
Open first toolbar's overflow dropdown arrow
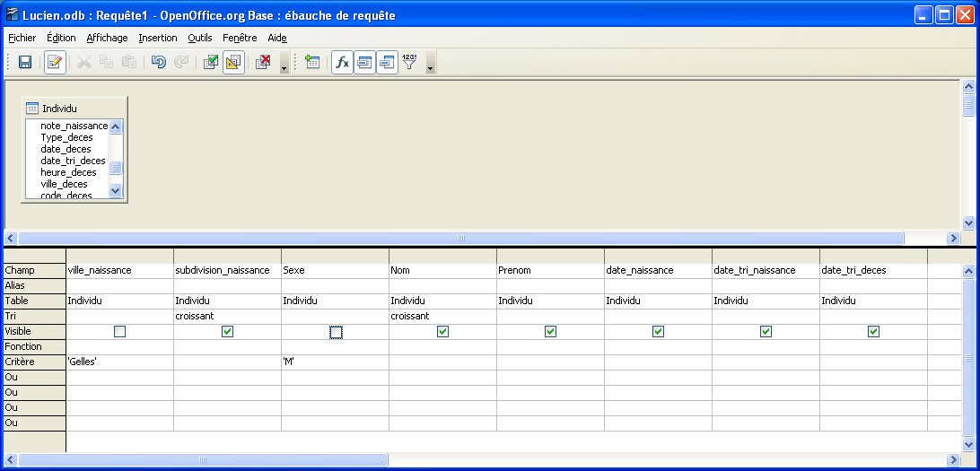coord(284,63)
